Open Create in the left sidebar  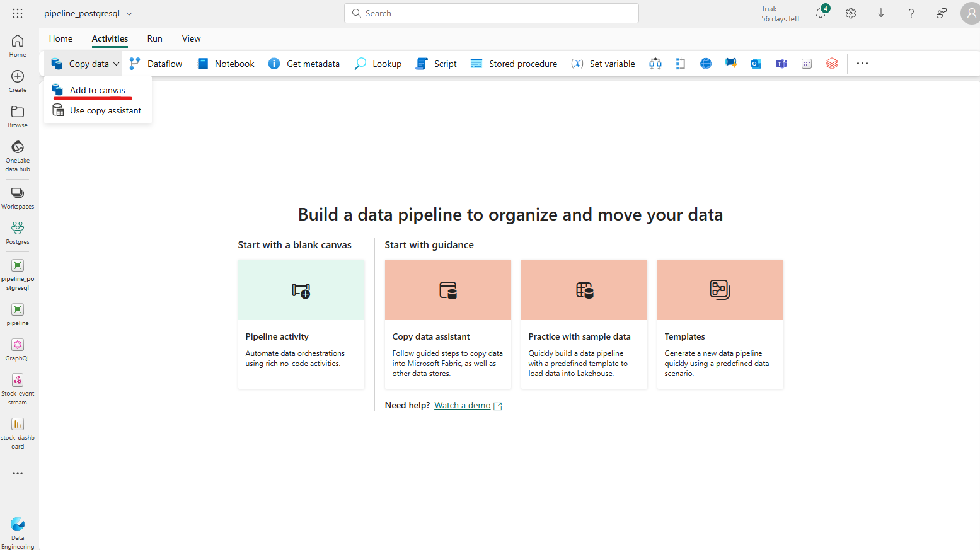[x=18, y=81]
